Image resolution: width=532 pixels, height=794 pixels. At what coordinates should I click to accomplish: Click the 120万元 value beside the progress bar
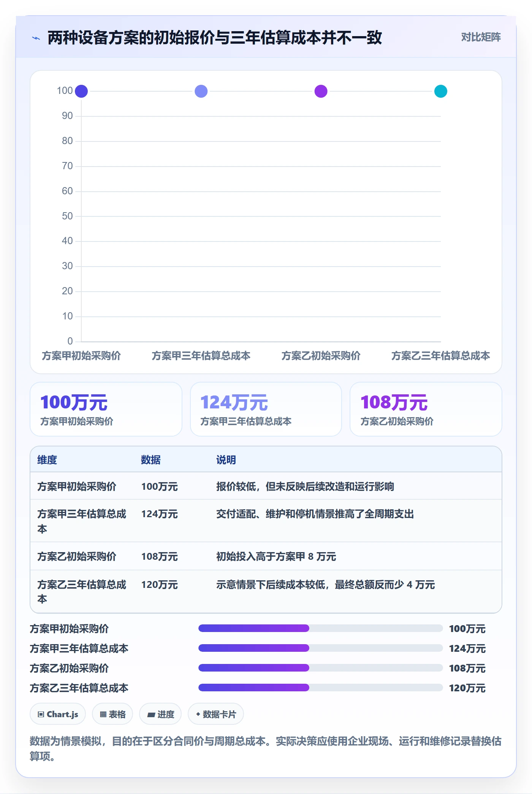coord(467,688)
